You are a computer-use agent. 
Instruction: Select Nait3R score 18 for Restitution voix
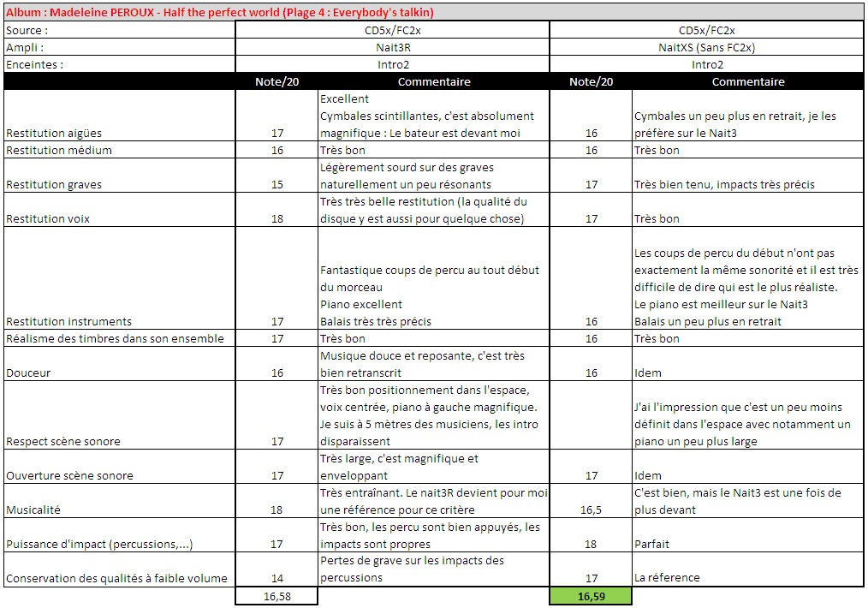click(276, 209)
